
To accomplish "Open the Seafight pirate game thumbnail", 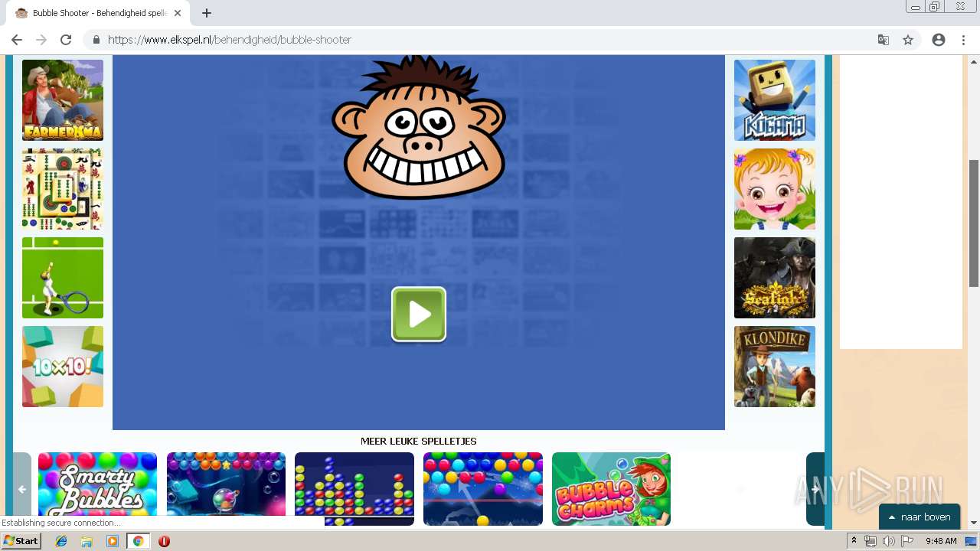I will pyautogui.click(x=775, y=278).
